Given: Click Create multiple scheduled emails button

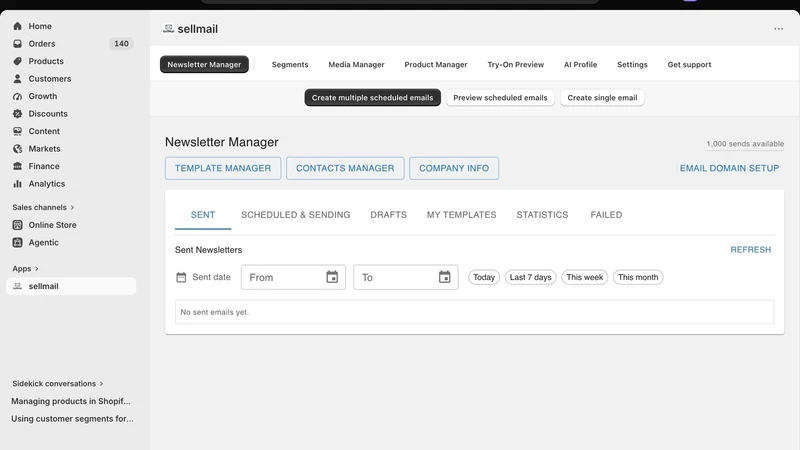Looking at the screenshot, I should [x=372, y=97].
